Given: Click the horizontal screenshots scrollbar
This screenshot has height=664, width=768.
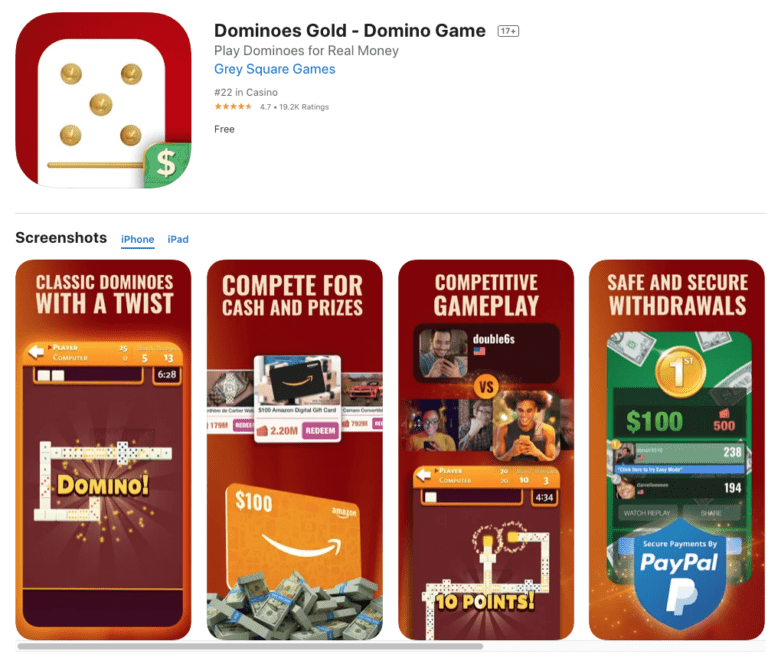Looking at the screenshot, I should (250, 646).
